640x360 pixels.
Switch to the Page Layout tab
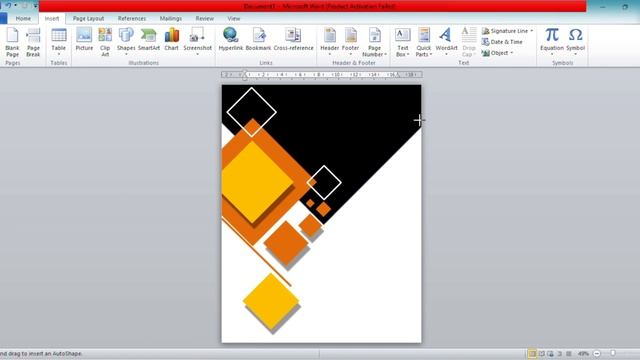[x=89, y=18]
